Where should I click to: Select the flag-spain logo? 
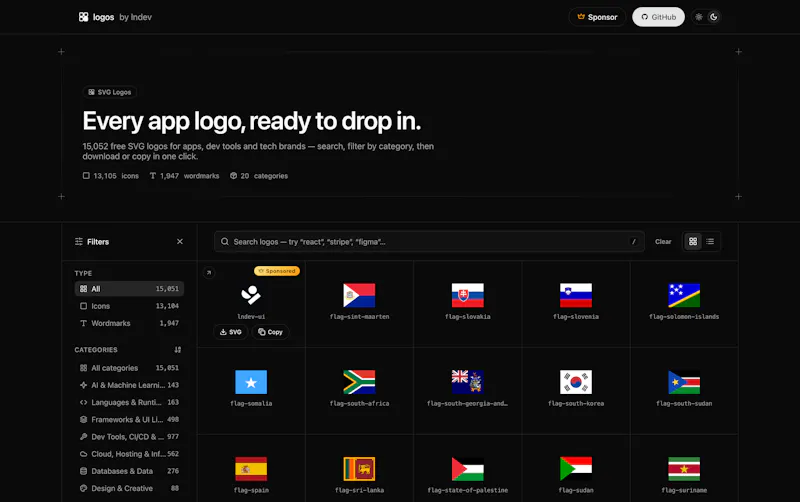tap(251, 469)
